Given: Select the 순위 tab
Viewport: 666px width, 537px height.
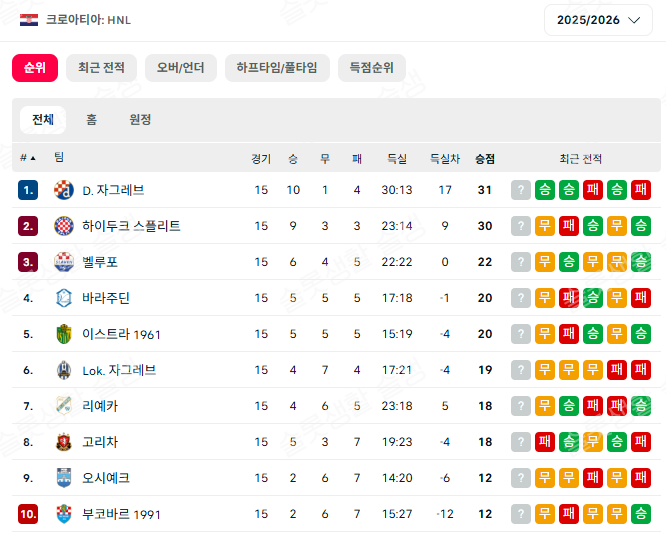Looking at the screenshot, I should [x=35, y=68].
